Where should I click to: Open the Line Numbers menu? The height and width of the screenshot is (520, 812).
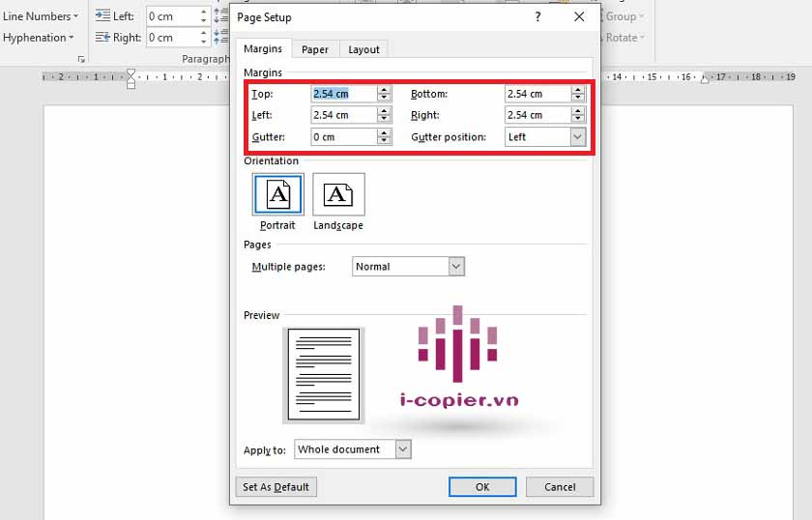pos(41,15)
